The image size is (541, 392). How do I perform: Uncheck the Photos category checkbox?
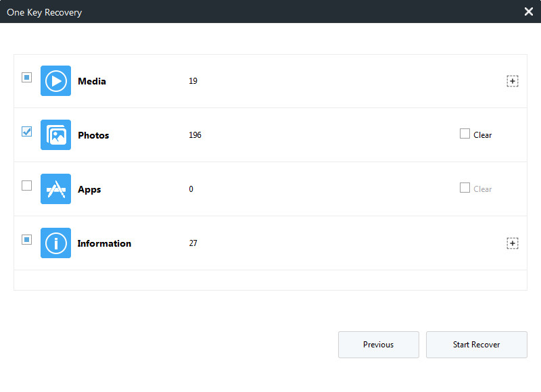tap(26, 131)
